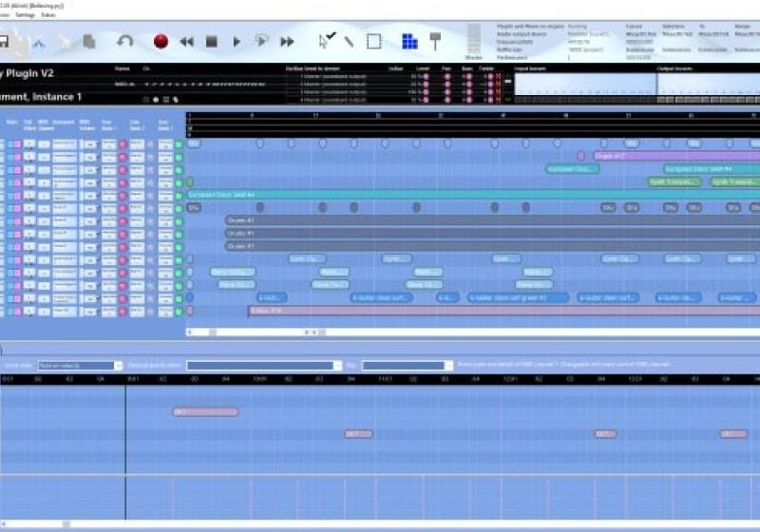Image resolution: width=760 pixels, height=532 pixels.
Task: Select the pencil draw tool
Action: [349, 42]
